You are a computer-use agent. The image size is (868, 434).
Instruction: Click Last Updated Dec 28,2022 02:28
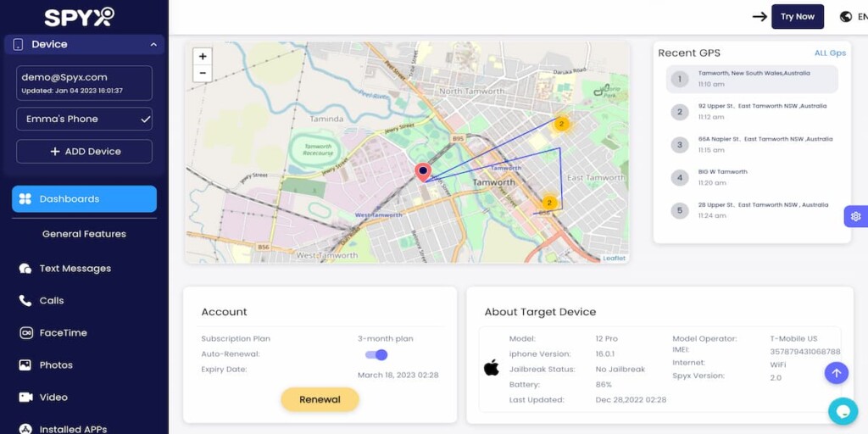click(631, 400)
